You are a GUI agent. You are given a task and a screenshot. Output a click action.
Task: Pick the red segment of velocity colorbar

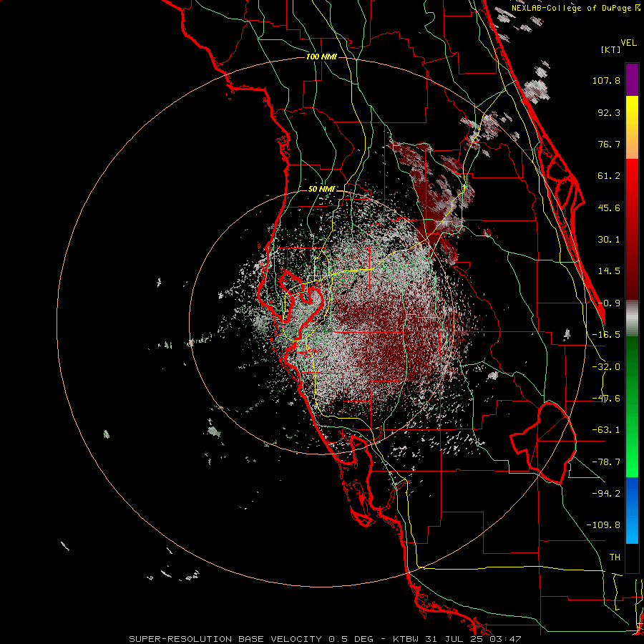coord(632,229)
